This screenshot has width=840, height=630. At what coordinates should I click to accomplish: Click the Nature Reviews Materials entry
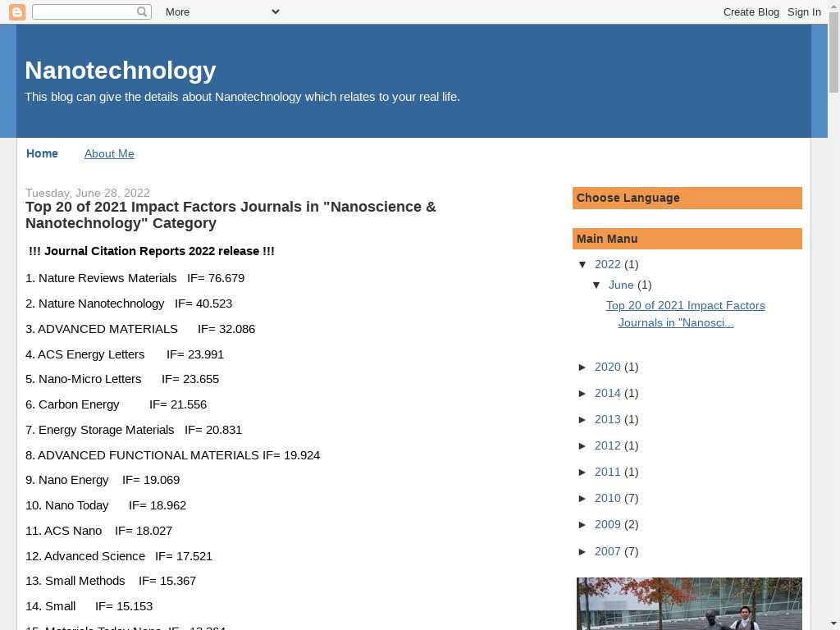135,278
